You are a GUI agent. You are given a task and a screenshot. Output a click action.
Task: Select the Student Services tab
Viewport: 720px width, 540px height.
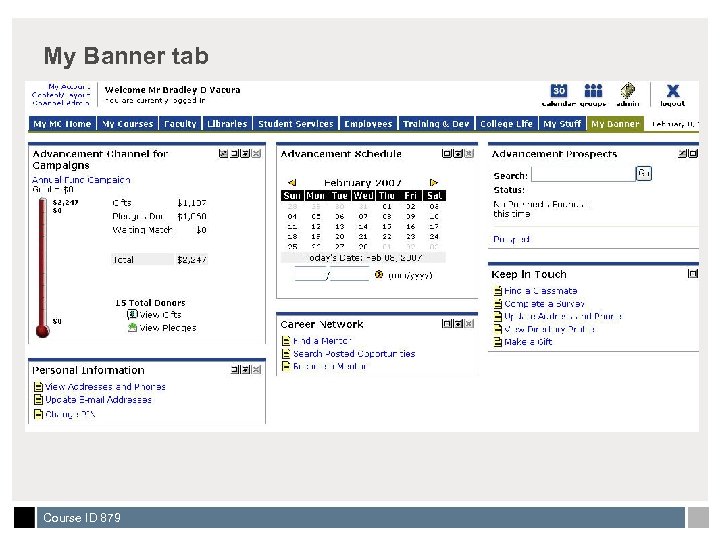point(296,124)
